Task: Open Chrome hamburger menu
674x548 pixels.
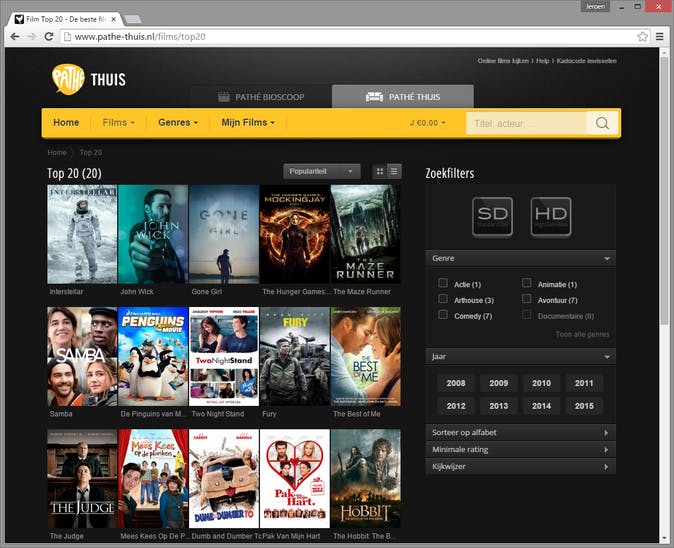Action: coord(660,36)
